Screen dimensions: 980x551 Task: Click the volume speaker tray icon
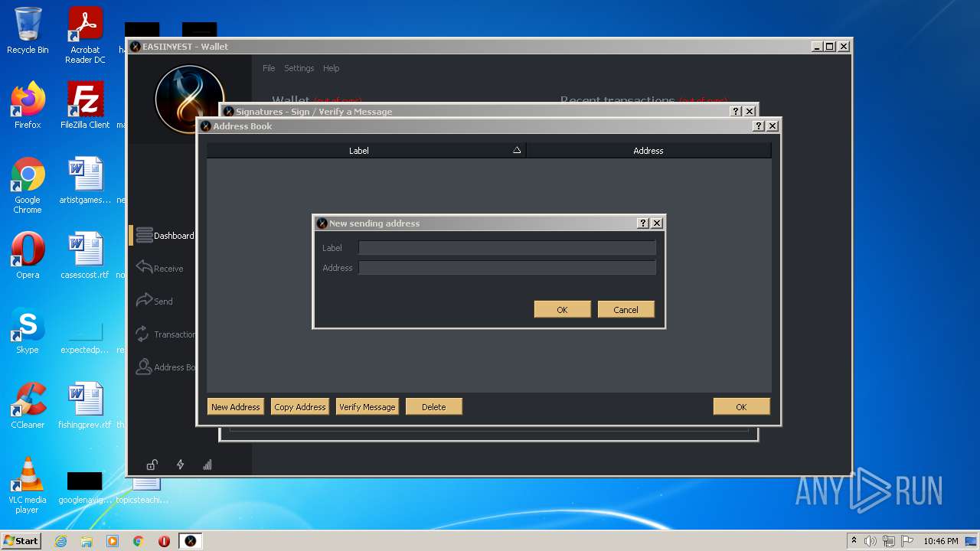coord(871,541)
